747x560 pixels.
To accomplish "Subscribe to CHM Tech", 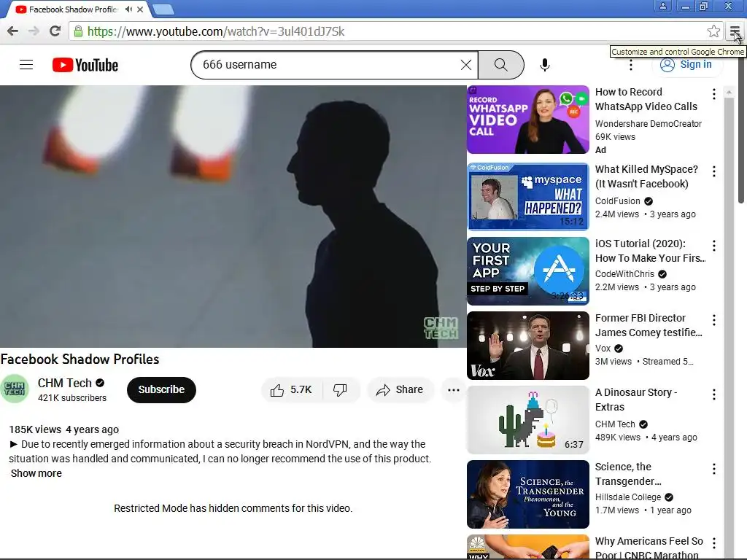I will [161, 389].
